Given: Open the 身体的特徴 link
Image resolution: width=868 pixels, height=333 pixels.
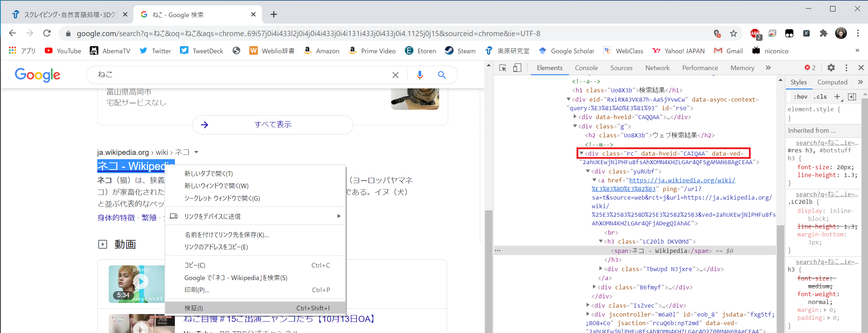Looking at the screenshot, I should [116, 217].
